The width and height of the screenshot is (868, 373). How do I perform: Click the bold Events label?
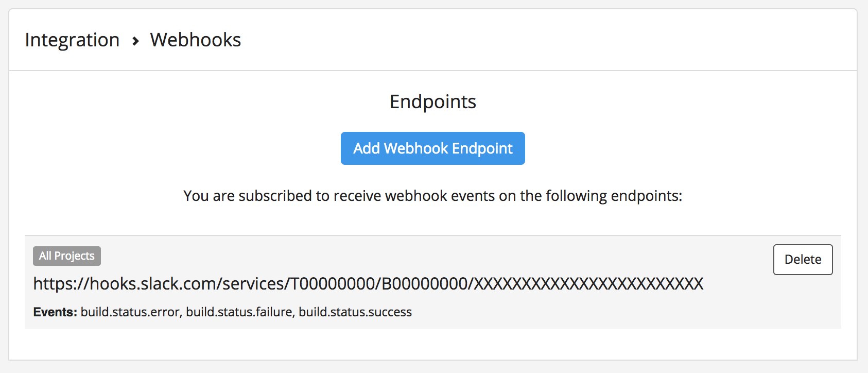[x=55, y=312]
